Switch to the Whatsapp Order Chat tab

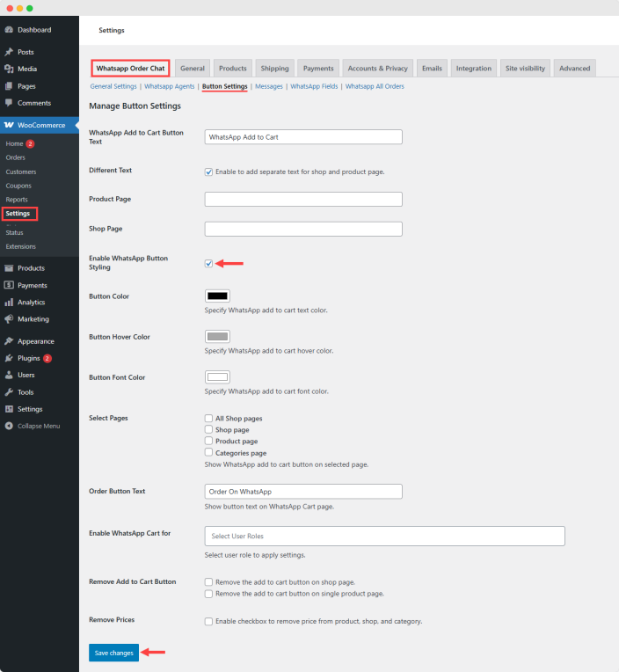[130, 68]
